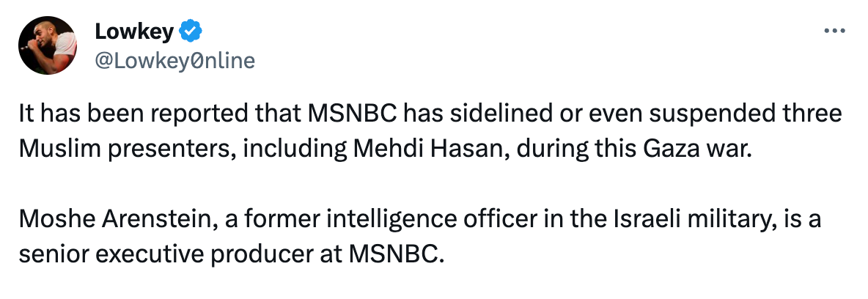
Task: Click the display name "Lowkey"
Action: tap(134, 32)
